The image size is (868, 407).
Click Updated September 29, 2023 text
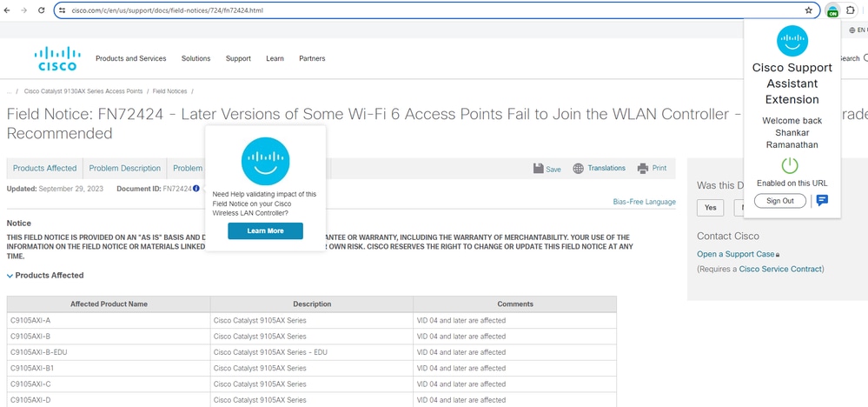(55, 189)
